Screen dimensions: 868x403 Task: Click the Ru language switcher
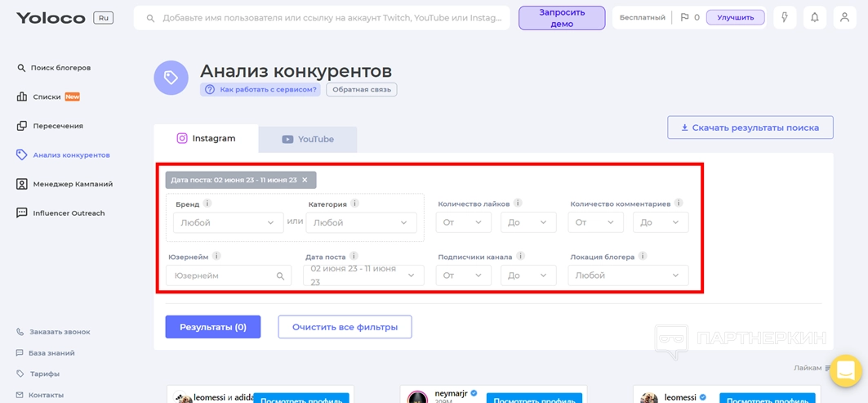tap(103, 18)
